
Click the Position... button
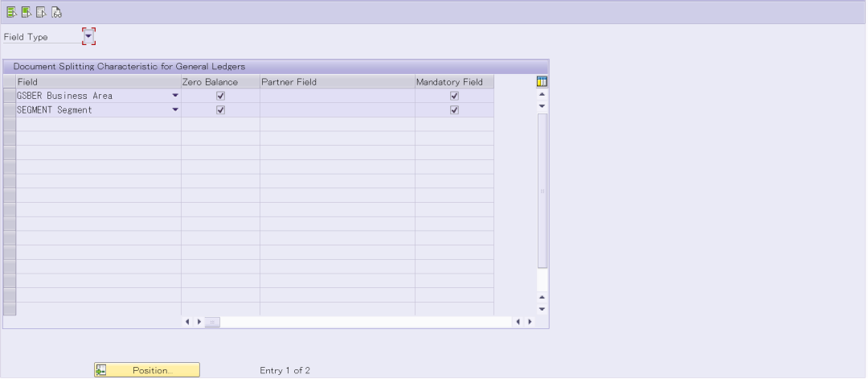click(147, 370)
